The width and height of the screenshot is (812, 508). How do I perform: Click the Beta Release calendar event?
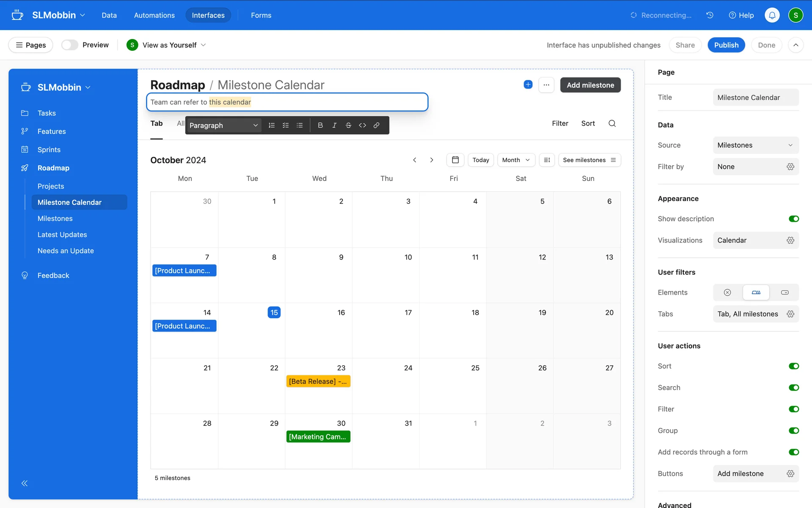(318, 381)
